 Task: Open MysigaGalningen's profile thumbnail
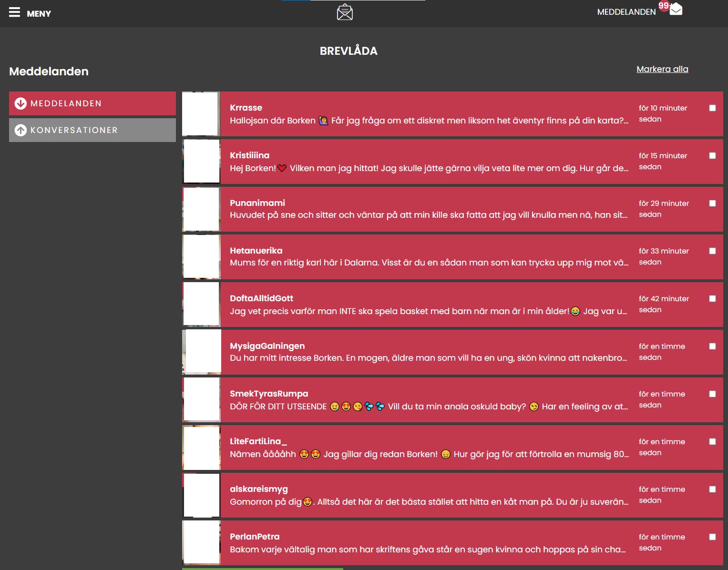coord(201,352)
